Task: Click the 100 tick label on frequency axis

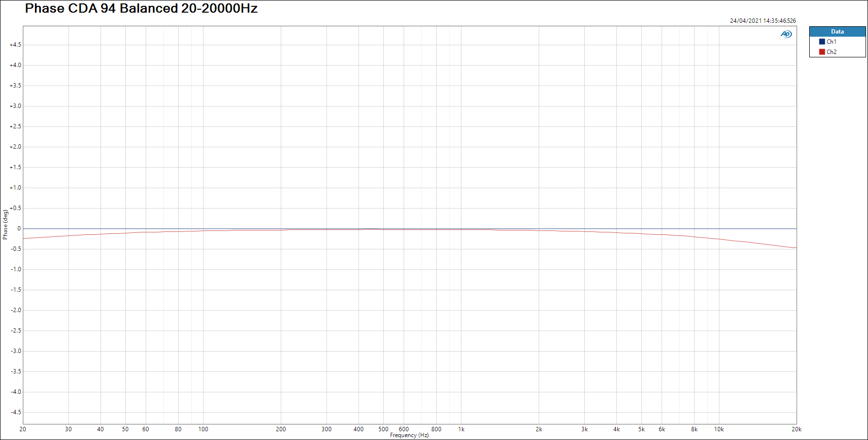Action: tap(203, 429)
